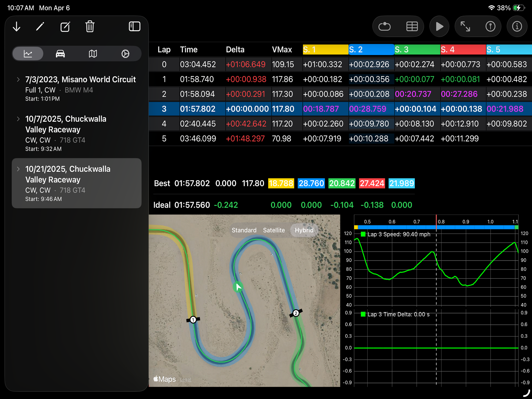
Task: Check the battery status icon
Action: tap(519, 8)
